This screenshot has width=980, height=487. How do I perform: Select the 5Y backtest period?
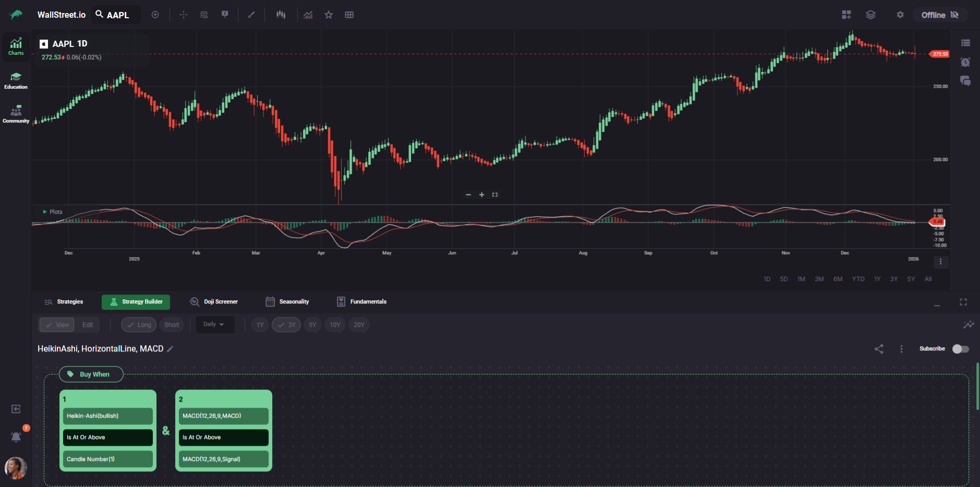point(312,325)
